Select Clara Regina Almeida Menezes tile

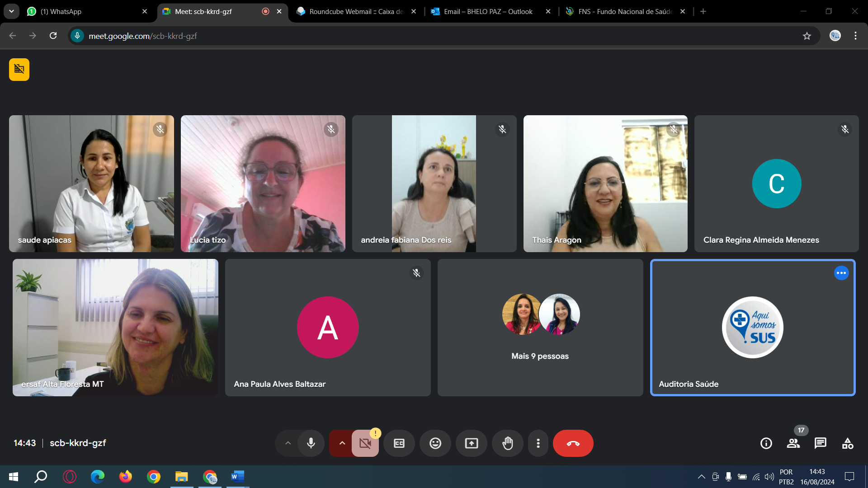tap(777, 183)
